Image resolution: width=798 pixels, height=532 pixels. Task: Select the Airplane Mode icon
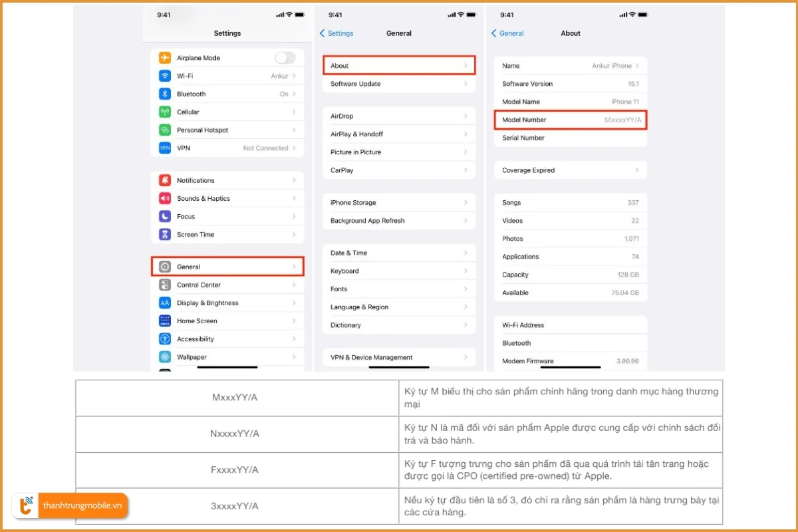point(165,58)
